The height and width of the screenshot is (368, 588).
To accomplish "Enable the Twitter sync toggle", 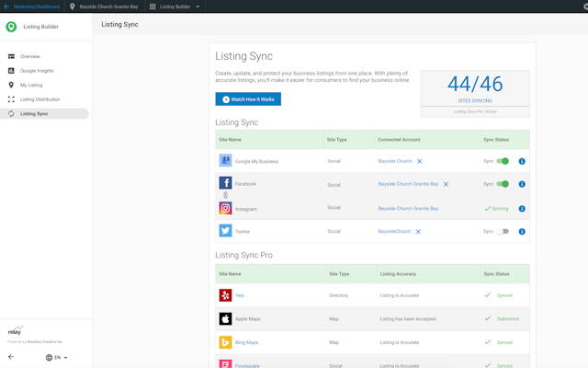I will 503,232.
